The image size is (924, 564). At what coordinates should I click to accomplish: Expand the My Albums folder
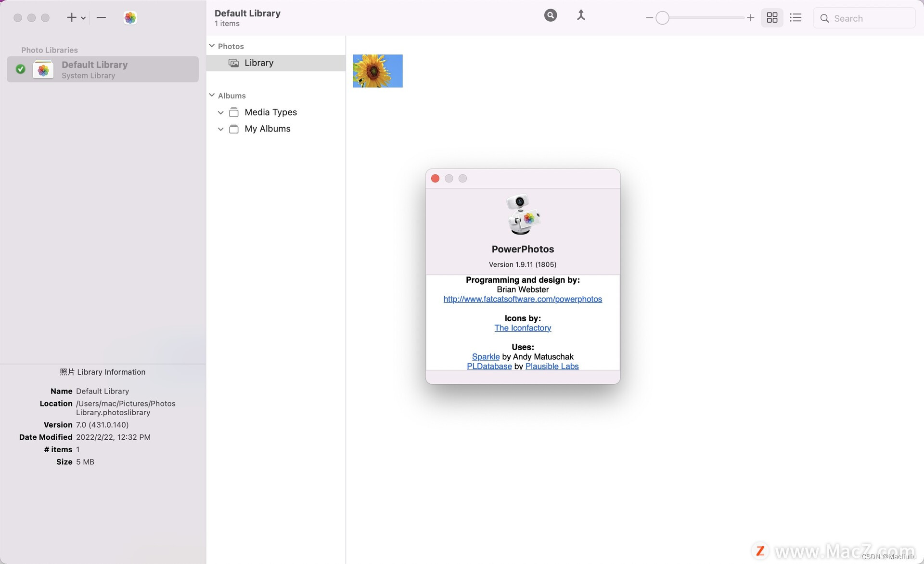coord(220,129)
